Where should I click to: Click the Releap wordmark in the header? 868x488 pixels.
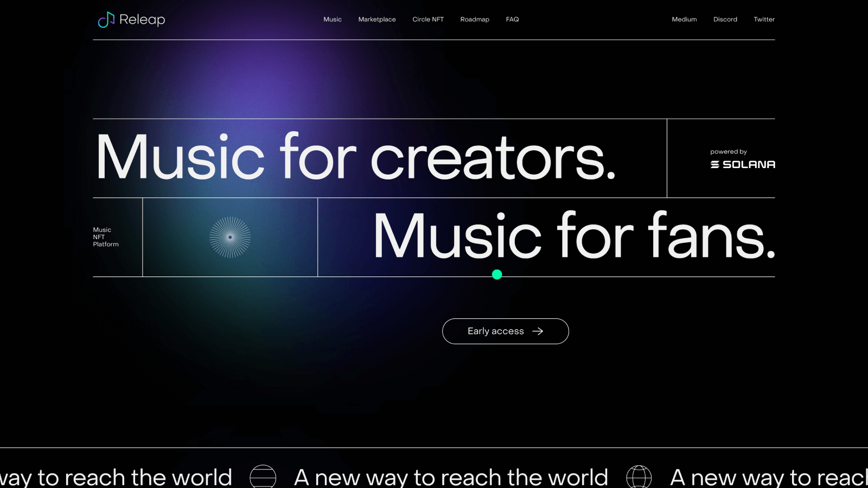(x=142, y=20)
